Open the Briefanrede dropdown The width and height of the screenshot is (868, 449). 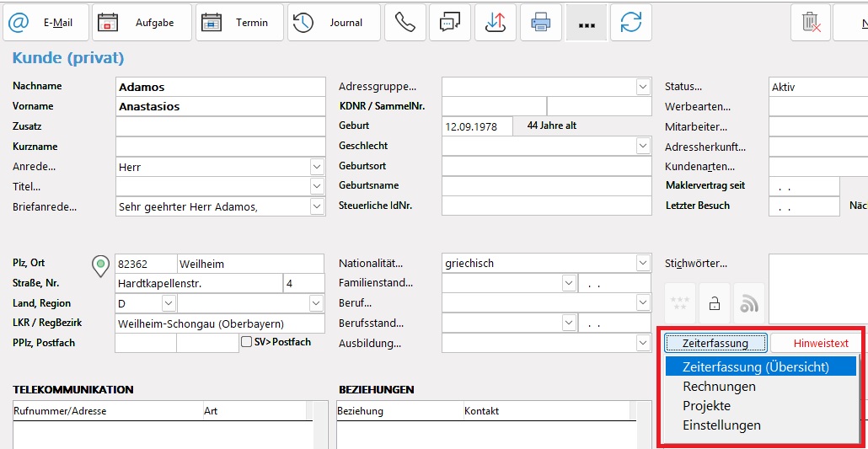click(x=317, y=206)
